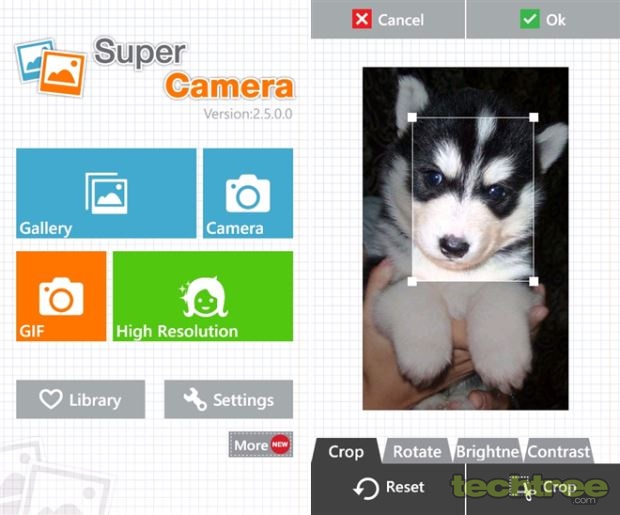Screen dimensions: 620x515
Task: Select the top-left crop handle
Action: 412,117
